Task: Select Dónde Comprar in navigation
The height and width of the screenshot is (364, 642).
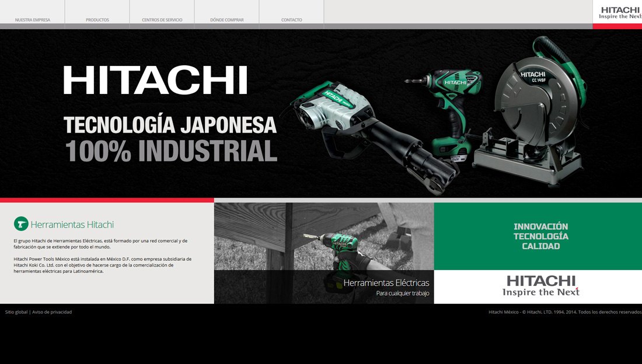Action: (227, 20)
